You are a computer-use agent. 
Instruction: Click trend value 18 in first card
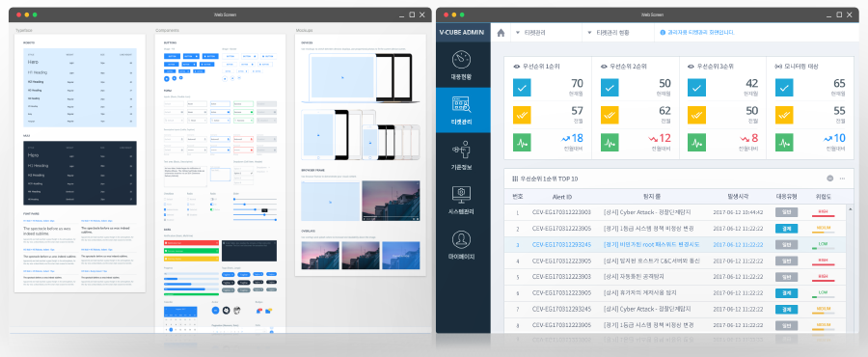(x=577, y=138)
